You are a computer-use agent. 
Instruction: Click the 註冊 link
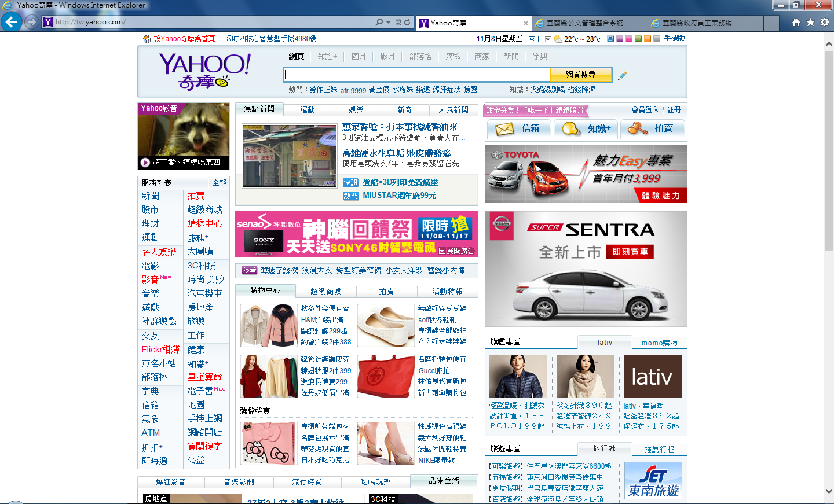[674, 110]
